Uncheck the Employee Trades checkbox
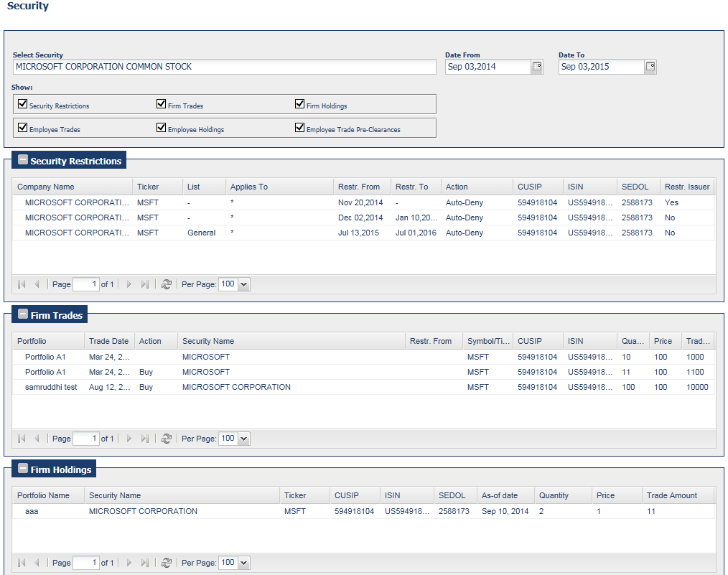Viewport: 728px width, 575px height. point(22,127)
